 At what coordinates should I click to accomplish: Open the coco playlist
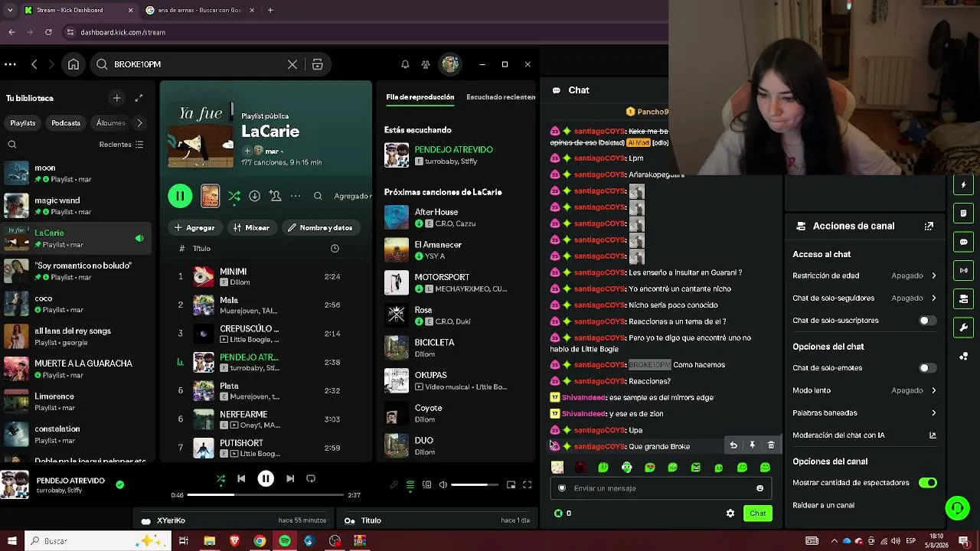[77, 304]
